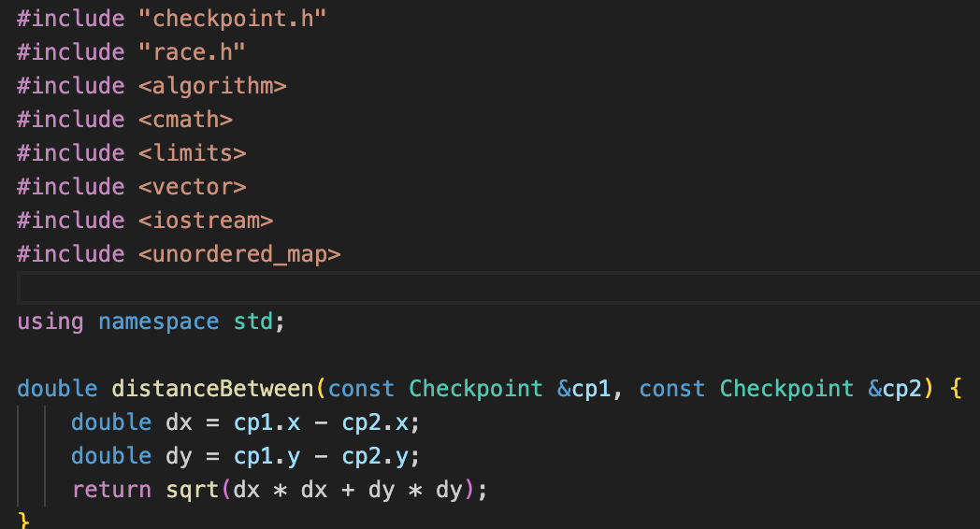Click the &cp1 parameter in signature

584,389
